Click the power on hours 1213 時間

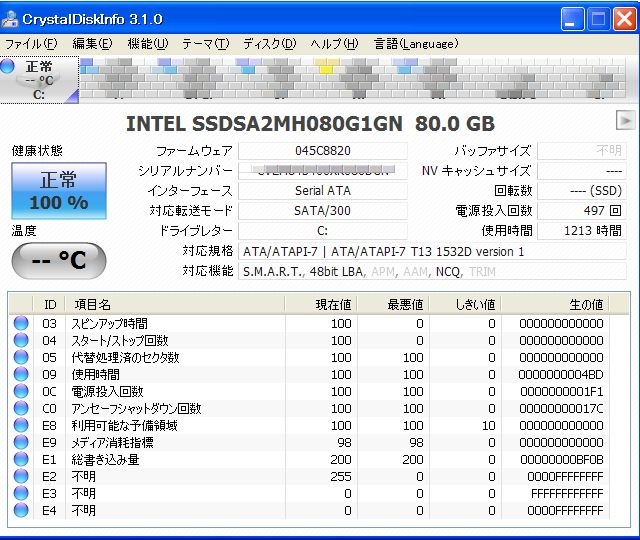pos(582,231)
